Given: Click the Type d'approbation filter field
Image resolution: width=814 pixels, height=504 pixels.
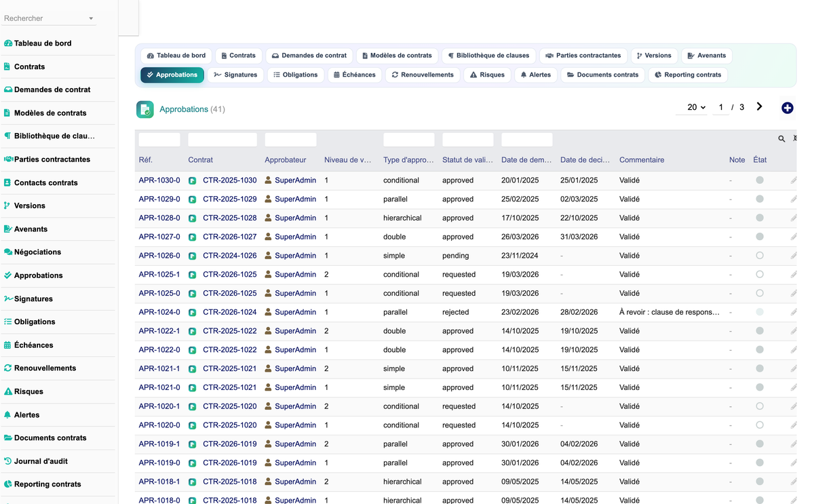Looking at the screenshot, I should pos(409,140).
